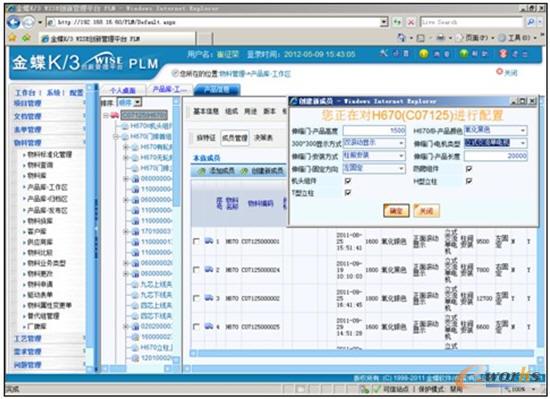Click the browser Back arrow button
This screenshot has height=399, width=550.
[x=14, y=22]
